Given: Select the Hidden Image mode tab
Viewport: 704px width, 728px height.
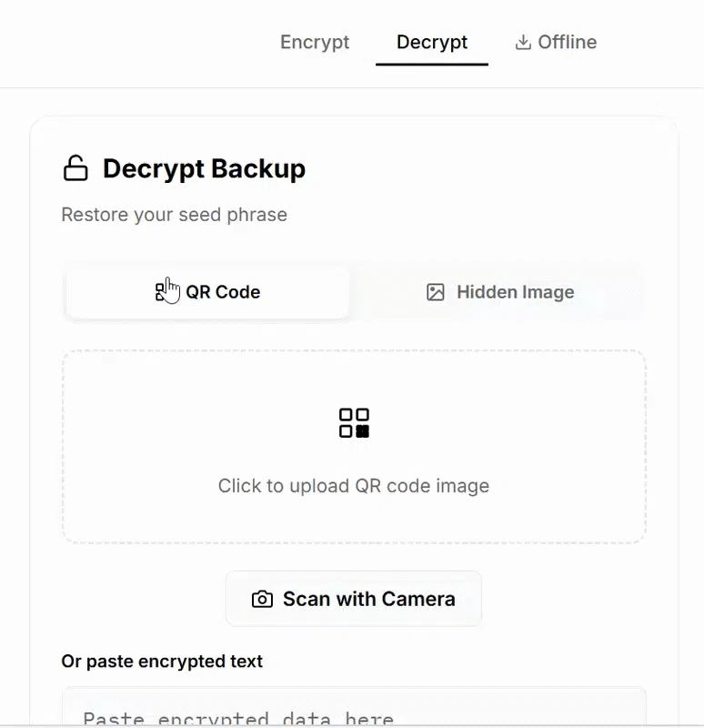Looking at the screenshot, I should pyautogui.click(x=500, y=292).
